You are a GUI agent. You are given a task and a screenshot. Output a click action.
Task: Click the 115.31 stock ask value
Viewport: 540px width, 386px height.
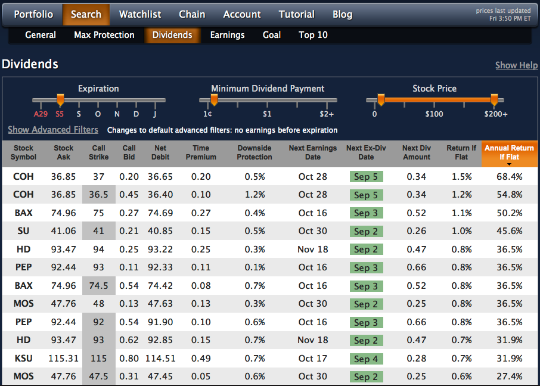click(x=63, y=358)
